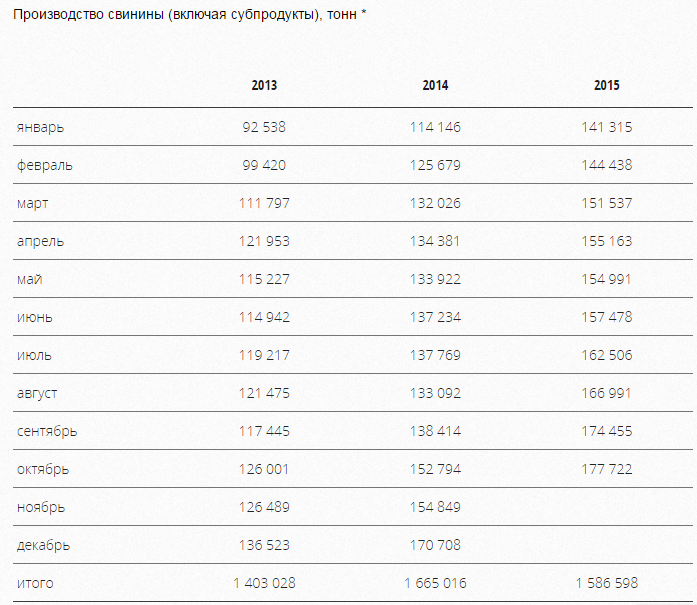Click the 2014 total 1 665 016
This screenshot has height=605, width=697.
click(435, 583)
